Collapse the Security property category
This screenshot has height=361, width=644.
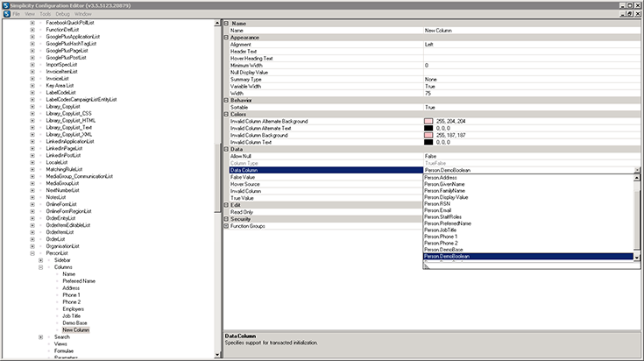pyautogui.click(x=226, y=219)
